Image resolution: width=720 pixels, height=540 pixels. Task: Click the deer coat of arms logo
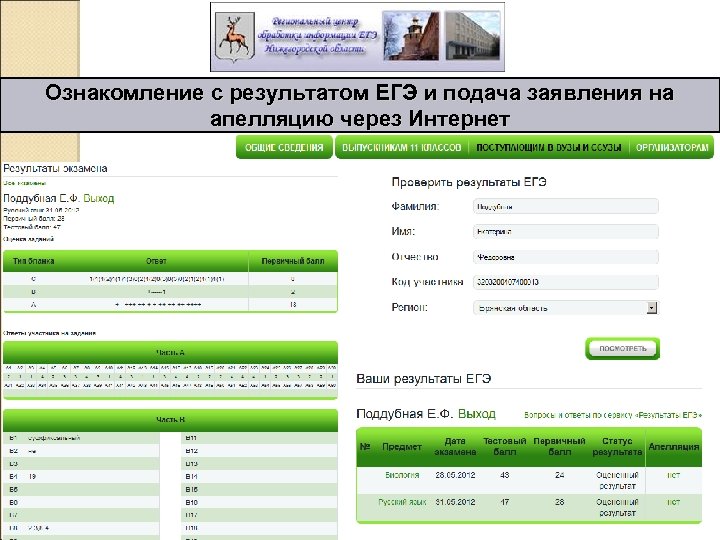click(235, 37)
